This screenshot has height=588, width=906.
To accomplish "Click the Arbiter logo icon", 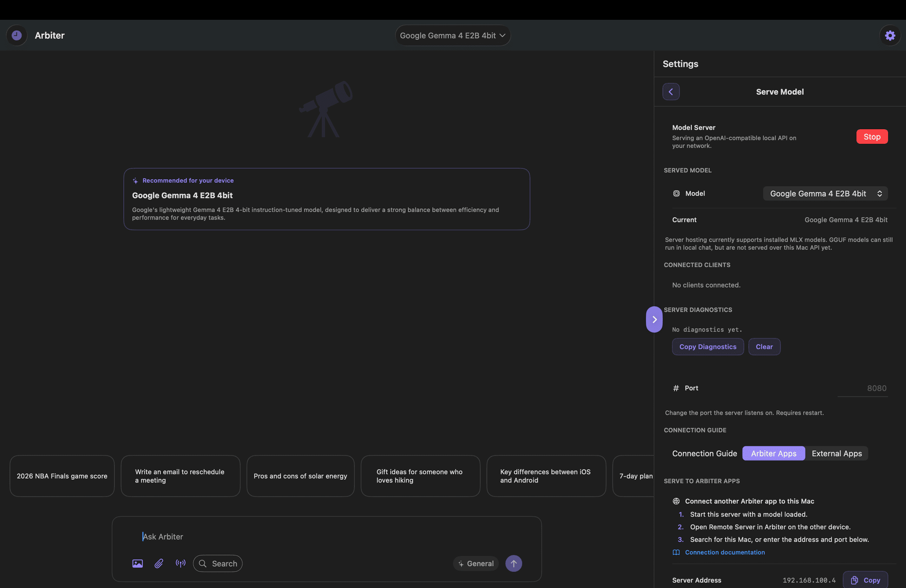I will point(17,35).
